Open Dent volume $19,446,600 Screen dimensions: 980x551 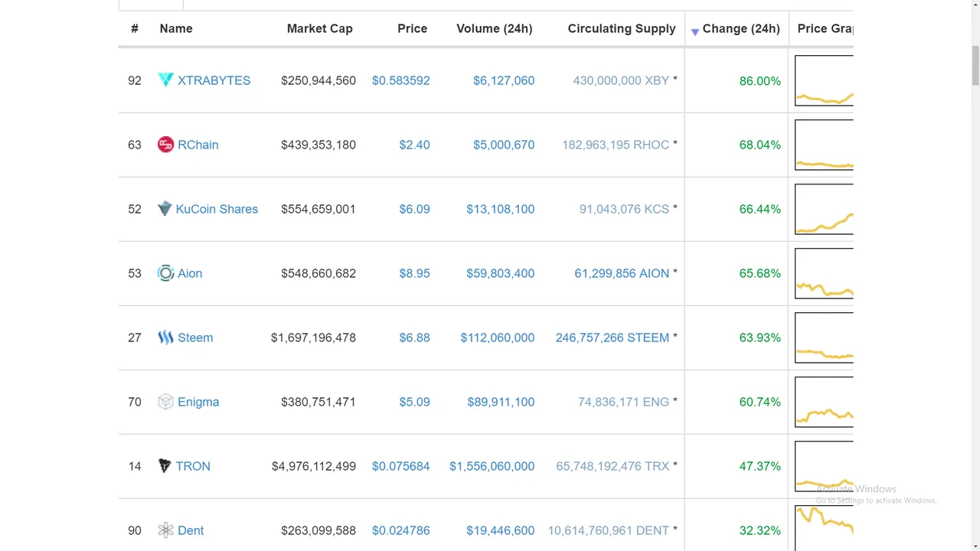click(x=500, y=530)
